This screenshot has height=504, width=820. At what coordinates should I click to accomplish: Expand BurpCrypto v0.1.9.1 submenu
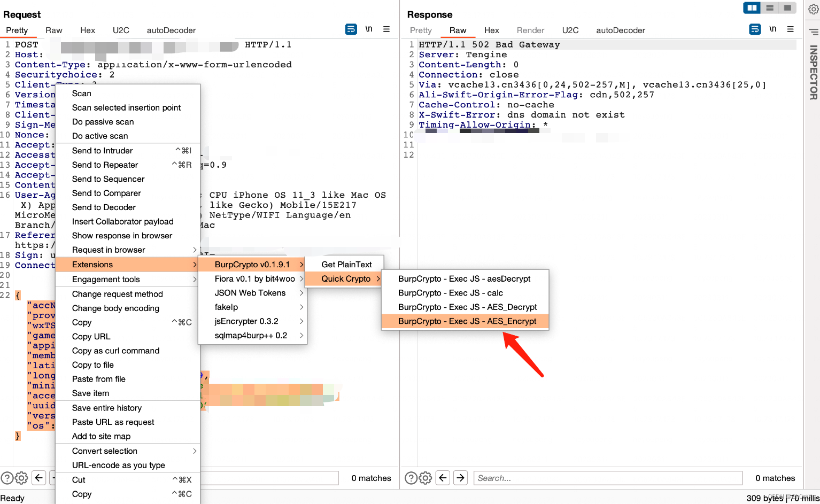(x=252, y=265)
